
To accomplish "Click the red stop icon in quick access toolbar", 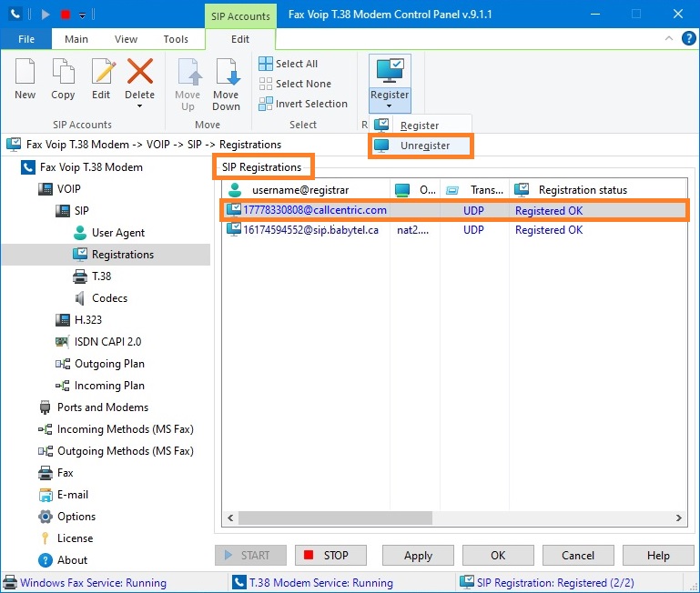I will coord(66,15).
